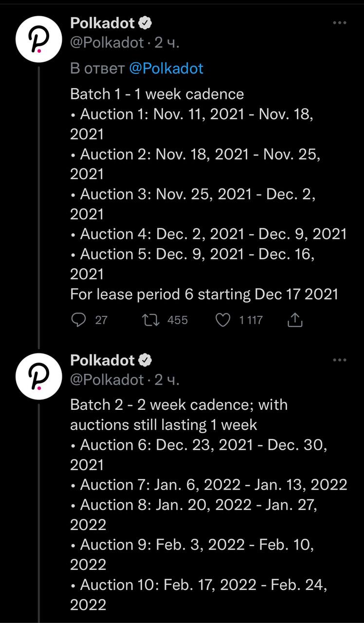Click Polkadot display name on second tweet
The width and height of the screenshot is (364, 623).
[103, 360]
